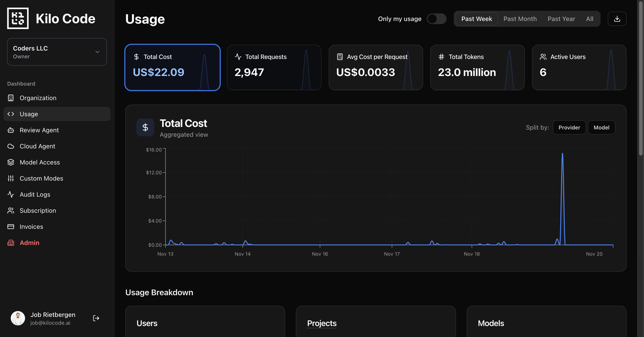This screenshot has height=337, width=644.
Task: Click the logout icon next to Job Rietbergen
Action: 95,318
